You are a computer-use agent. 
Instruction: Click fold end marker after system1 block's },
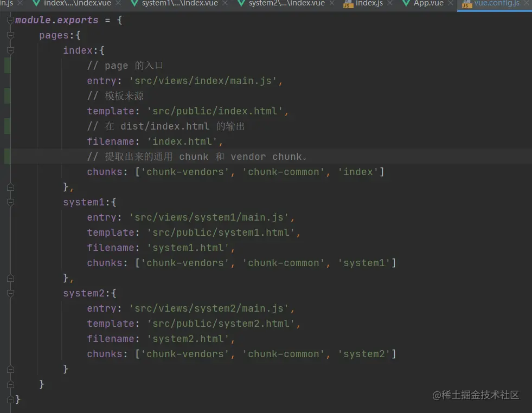coord(10,278)
